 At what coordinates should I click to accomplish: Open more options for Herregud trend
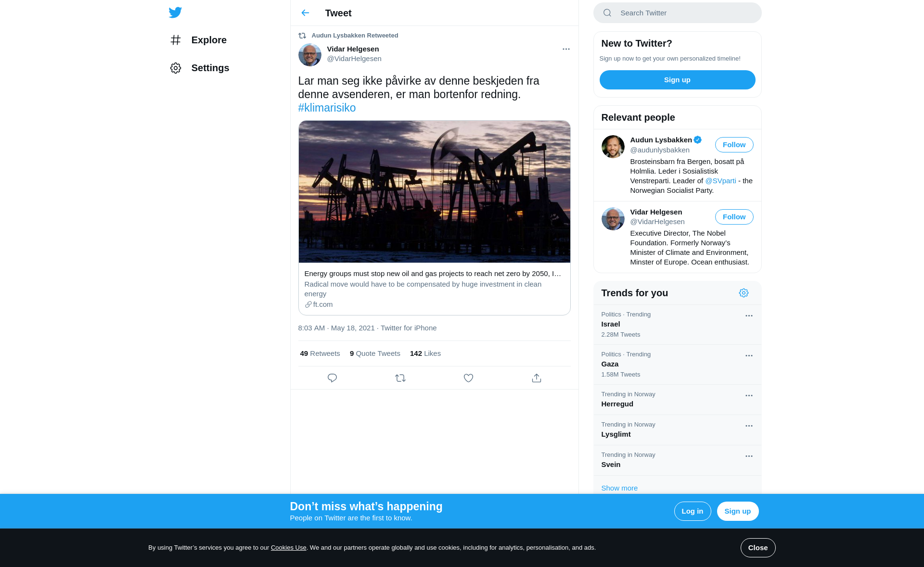[x=749, y=396]
